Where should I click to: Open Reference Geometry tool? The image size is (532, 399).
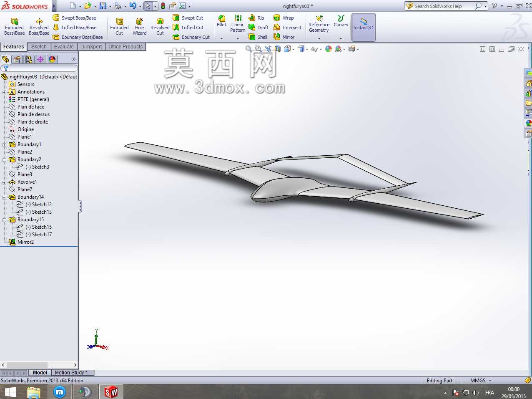coord(319,24)
